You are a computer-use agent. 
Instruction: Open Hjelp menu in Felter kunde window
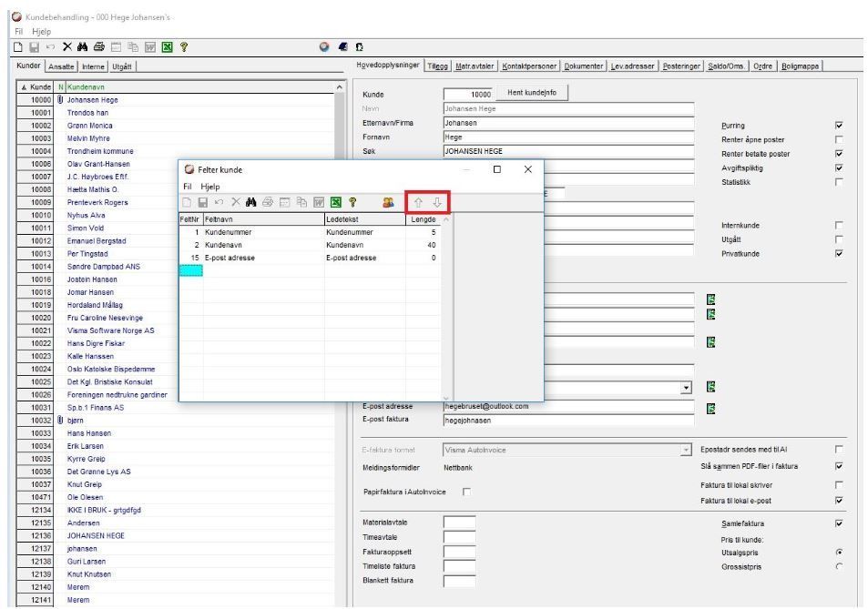pos(209,187)
